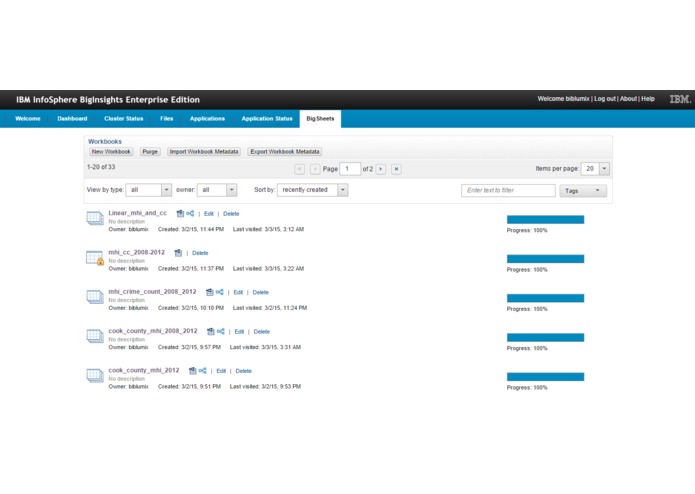Open locked workbook icon for mhi_cc_2008-2012
The height and width of the screenshot is (494, 695).
tap(95, 258)
